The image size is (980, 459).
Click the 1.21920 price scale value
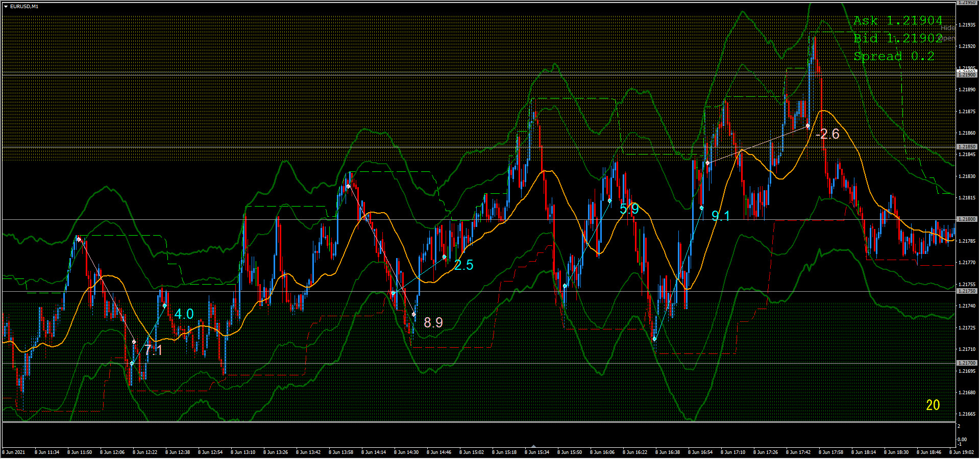[967, 46]
